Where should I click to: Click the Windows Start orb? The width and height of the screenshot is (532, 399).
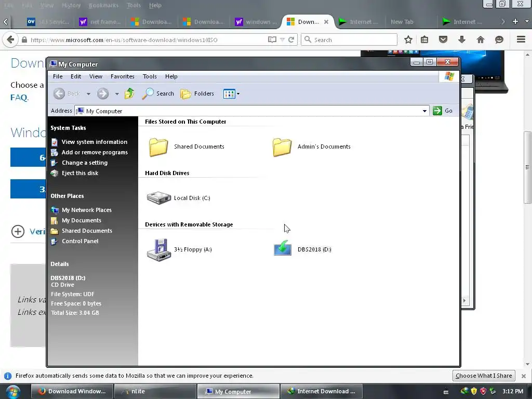pos(12,392)
